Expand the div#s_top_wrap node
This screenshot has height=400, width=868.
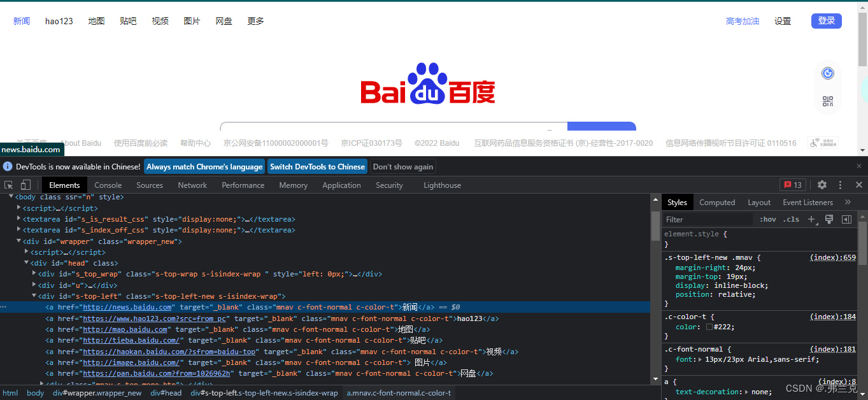(34, 273)
